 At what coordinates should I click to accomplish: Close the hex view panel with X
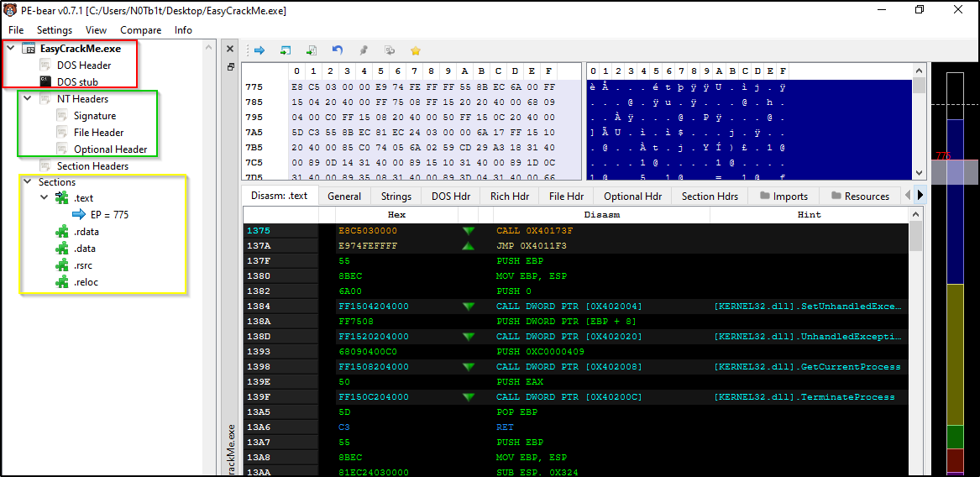pos(231,50)
